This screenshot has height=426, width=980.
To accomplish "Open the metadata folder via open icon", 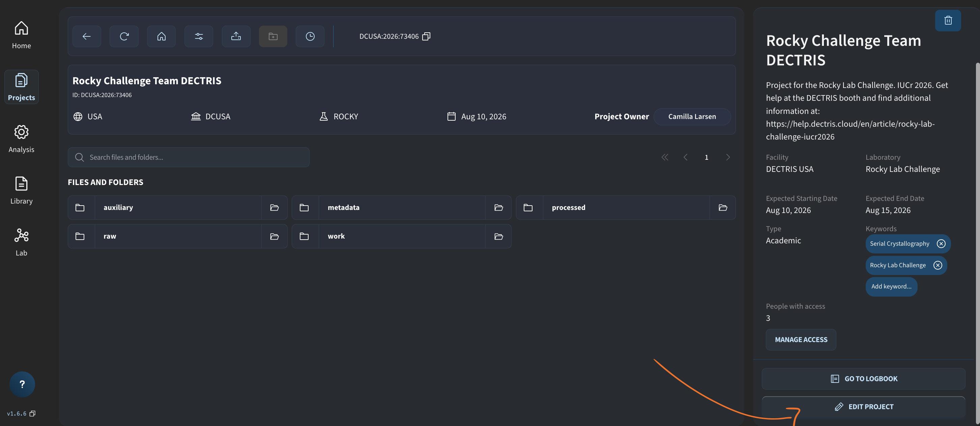I will [x=498, y=208].
